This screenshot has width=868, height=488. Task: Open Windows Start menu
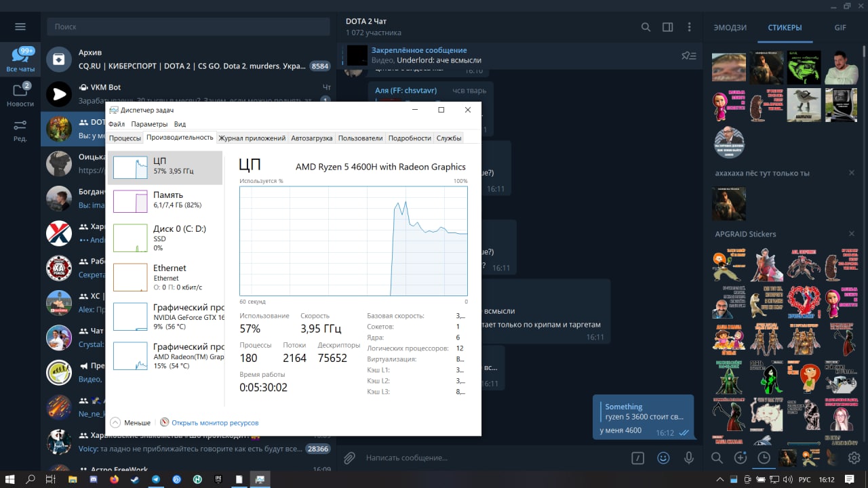(x=11, y=479)
